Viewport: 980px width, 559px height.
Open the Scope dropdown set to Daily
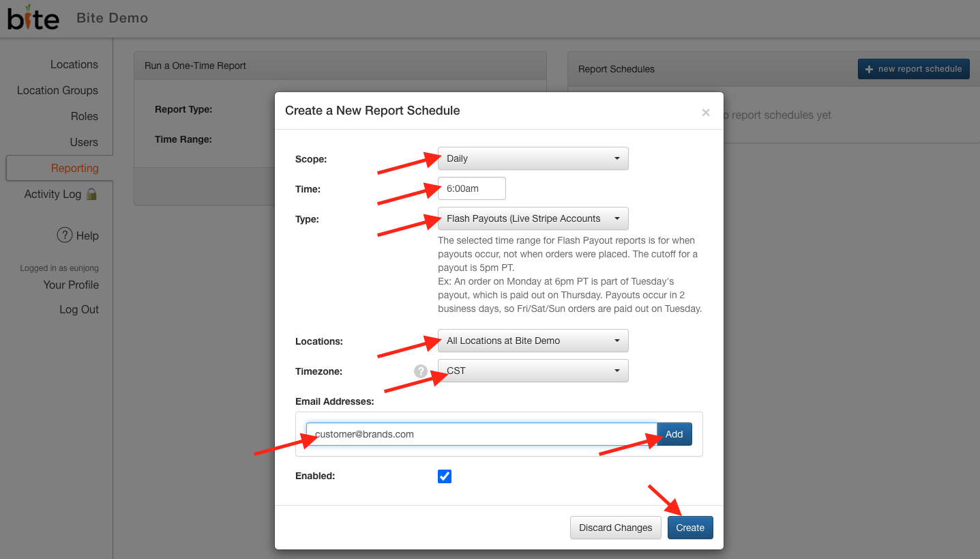point(533,158)
